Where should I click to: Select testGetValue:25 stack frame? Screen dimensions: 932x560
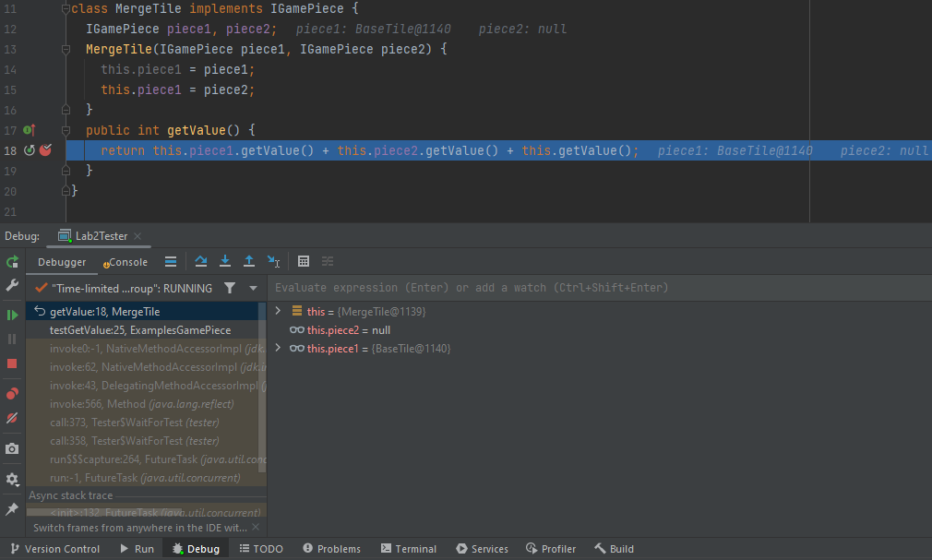(x=139, y=330)
